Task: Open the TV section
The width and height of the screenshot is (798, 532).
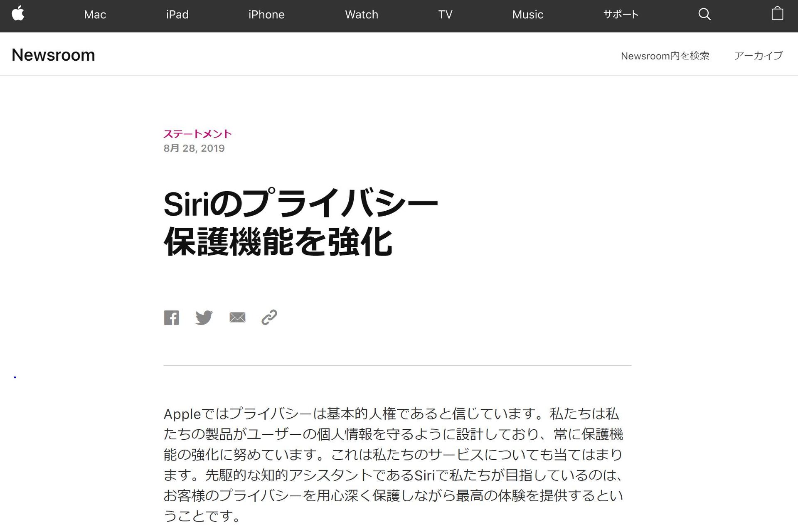Action: 445,14
